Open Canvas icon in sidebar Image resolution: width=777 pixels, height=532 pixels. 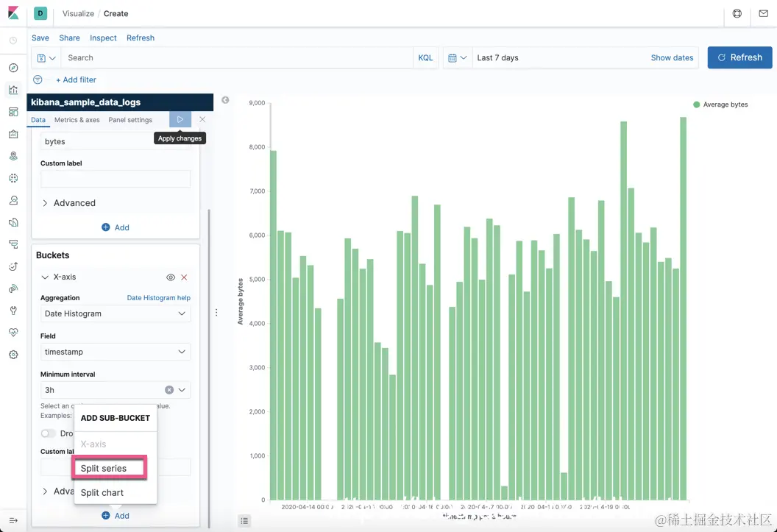[13, 134]
